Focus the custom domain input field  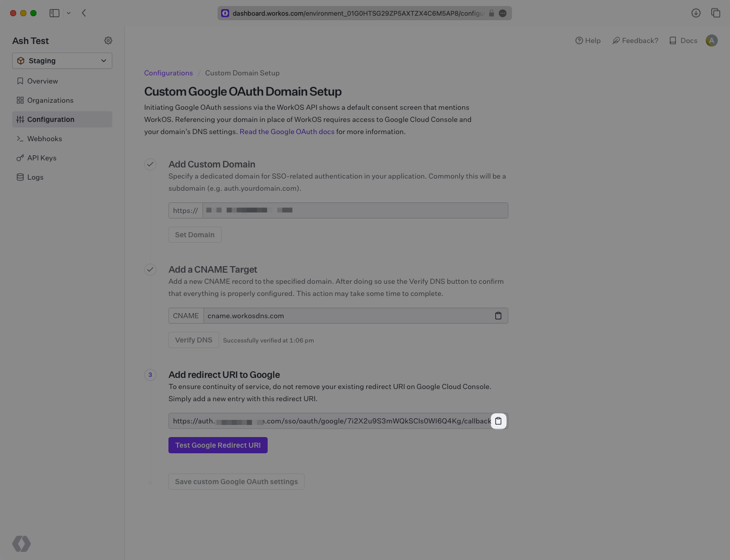[355, 210]
